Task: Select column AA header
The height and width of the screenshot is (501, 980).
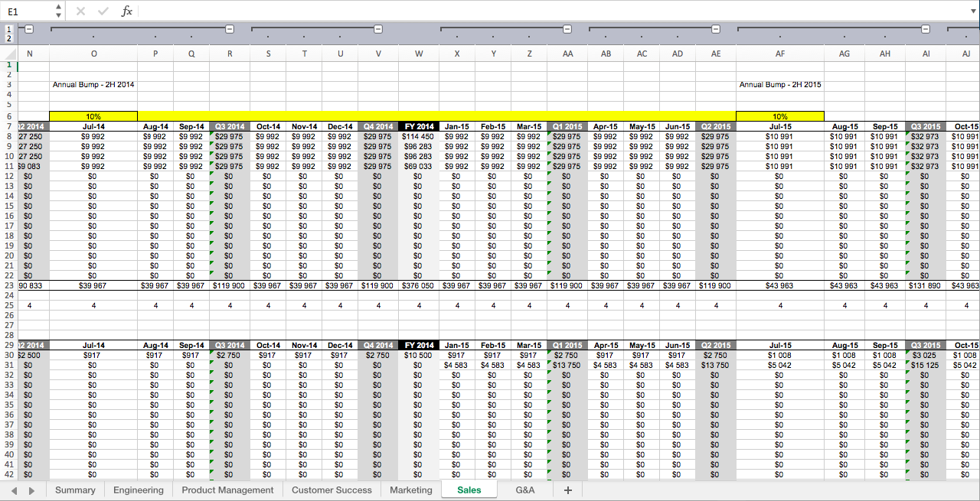Action: (x=567, y=54)
